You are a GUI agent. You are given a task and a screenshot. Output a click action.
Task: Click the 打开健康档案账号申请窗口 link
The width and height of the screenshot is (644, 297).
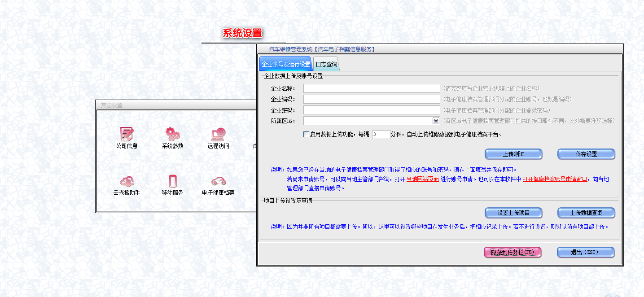(x=555, y=179)
